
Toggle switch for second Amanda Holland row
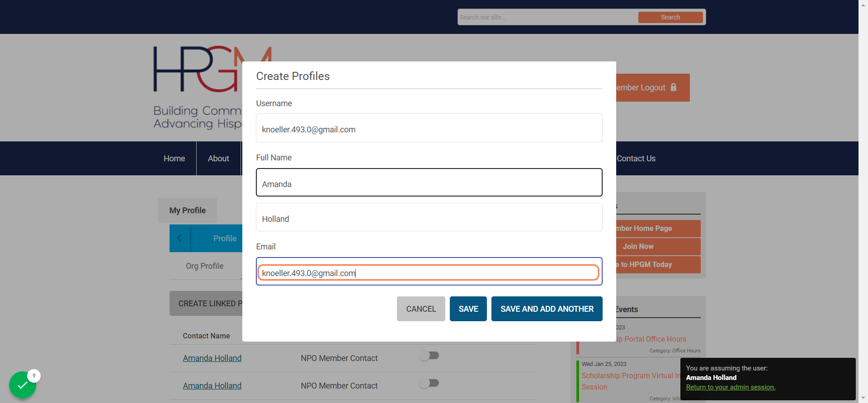click(x=429, y=383)
